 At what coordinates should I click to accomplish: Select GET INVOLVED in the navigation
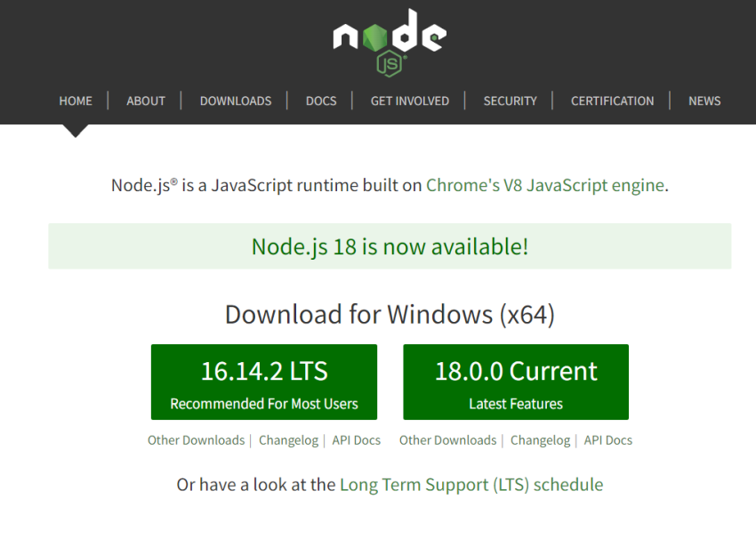409,101
